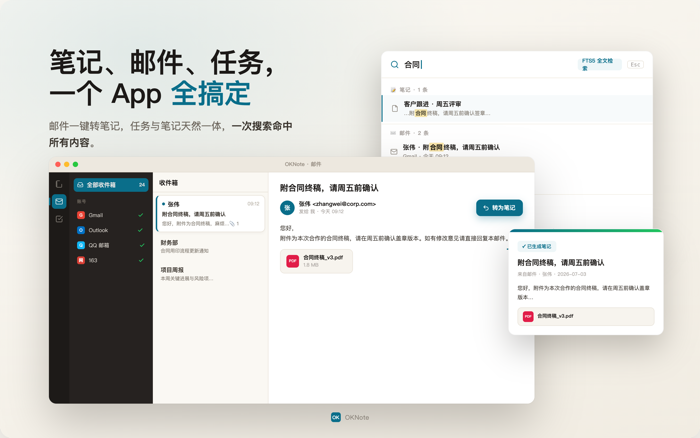The width and height of the screenshot is (700, 438).
Task: Open the 合同终稿_v3.pdf attachment in the note card
Action: [x=586, y=316]
